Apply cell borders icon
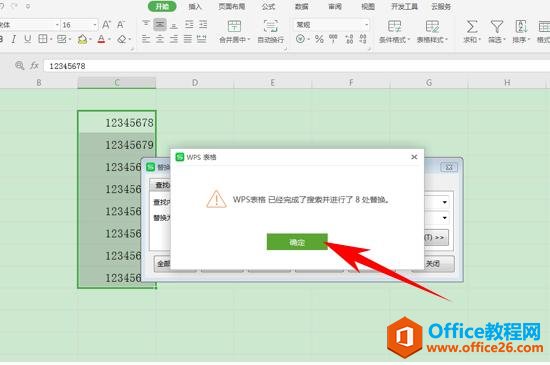Image resolution: width=550 pixels, height=365 pixels. point(42,39)
